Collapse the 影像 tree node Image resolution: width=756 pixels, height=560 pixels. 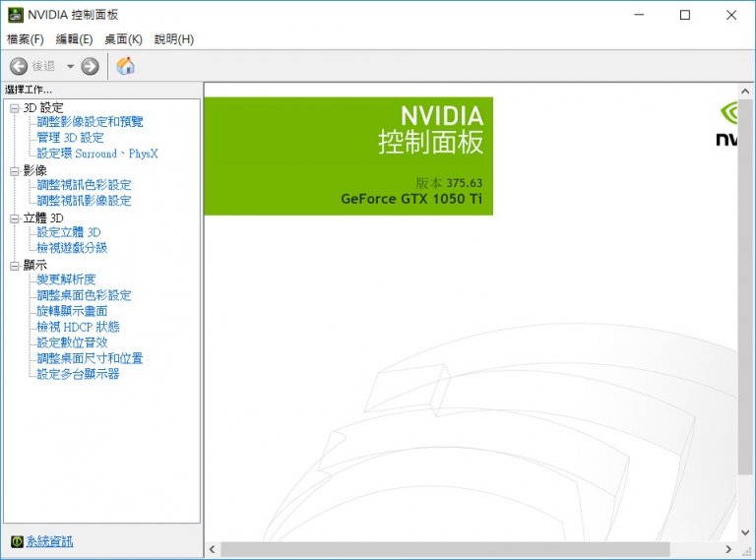click(x=15, y=170)
